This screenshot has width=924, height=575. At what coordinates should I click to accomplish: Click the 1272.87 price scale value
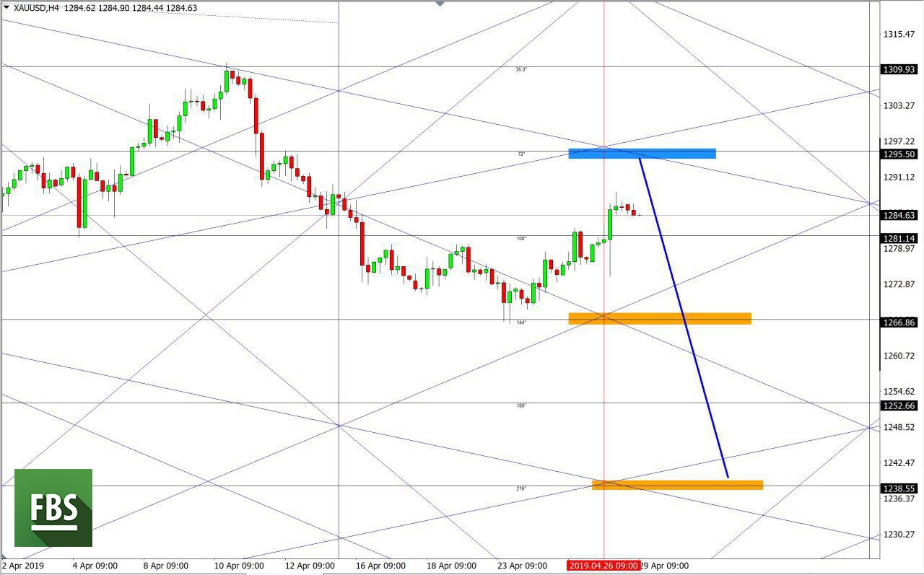[x=899, y=284]
